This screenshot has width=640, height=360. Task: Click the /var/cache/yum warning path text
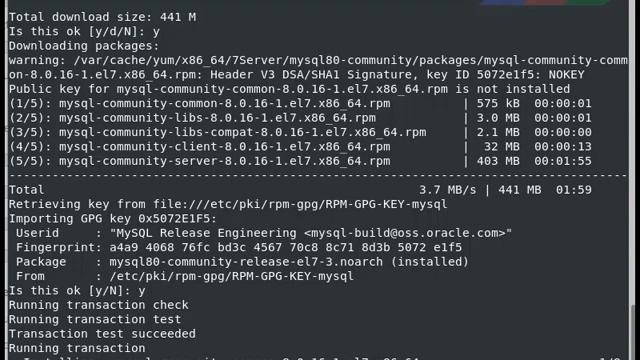click(x=351, y=60)
